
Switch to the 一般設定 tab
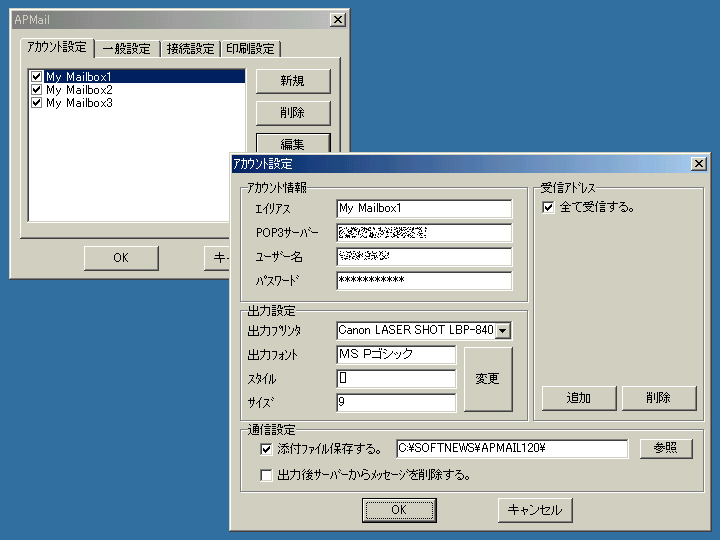[127, 49]
